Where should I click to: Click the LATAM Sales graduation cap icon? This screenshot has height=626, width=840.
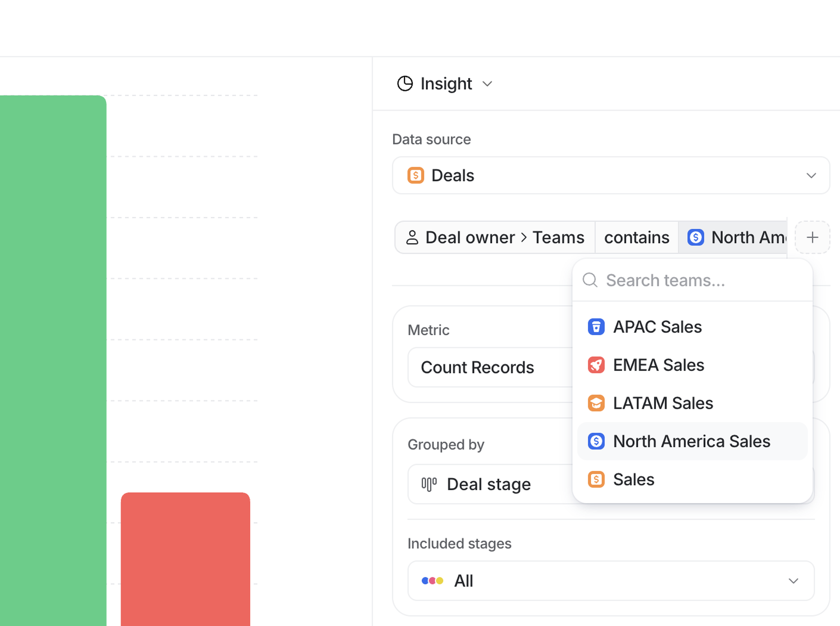tap(596, 403)
